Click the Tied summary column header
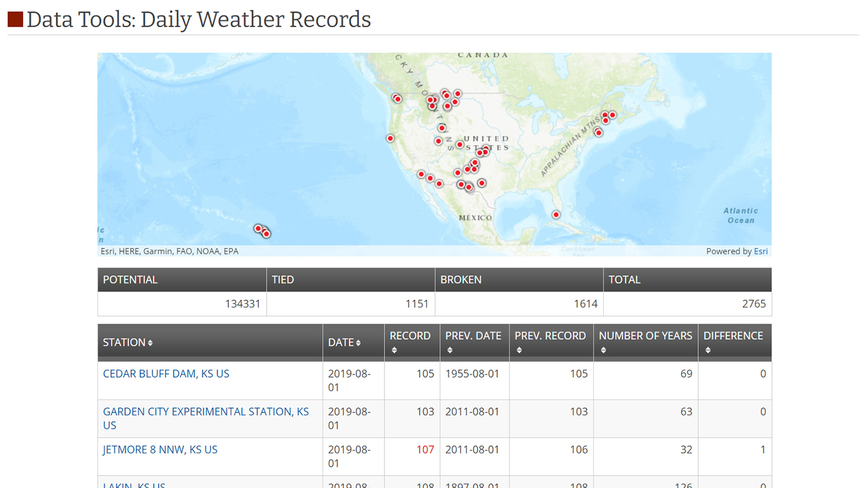Screen dimensions: 868x488 pos(283,280)
